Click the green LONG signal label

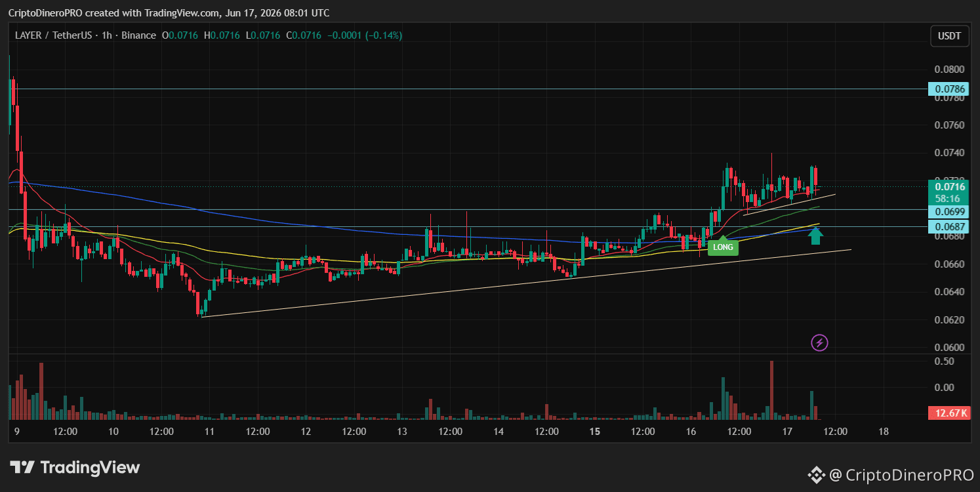click(x=723, y=247)
